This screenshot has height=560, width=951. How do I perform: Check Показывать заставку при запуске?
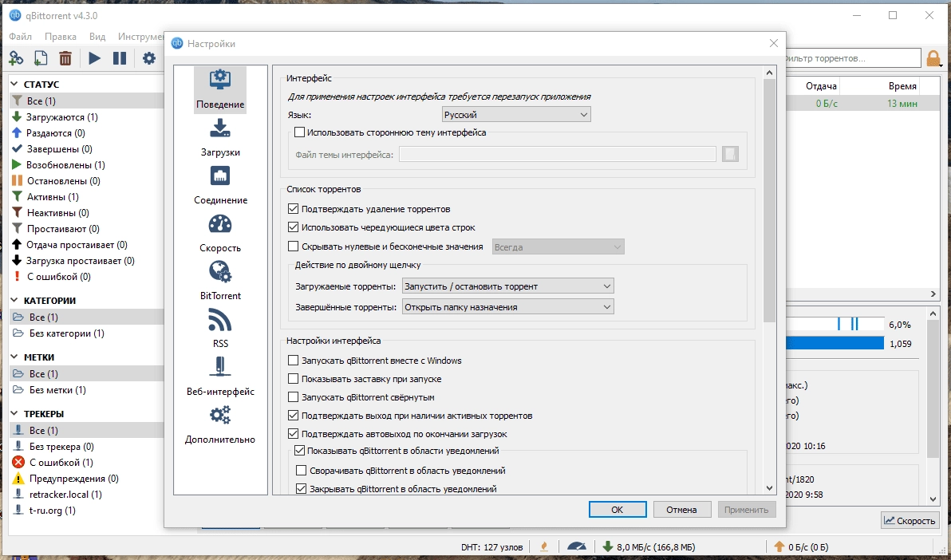pos(294,379)
